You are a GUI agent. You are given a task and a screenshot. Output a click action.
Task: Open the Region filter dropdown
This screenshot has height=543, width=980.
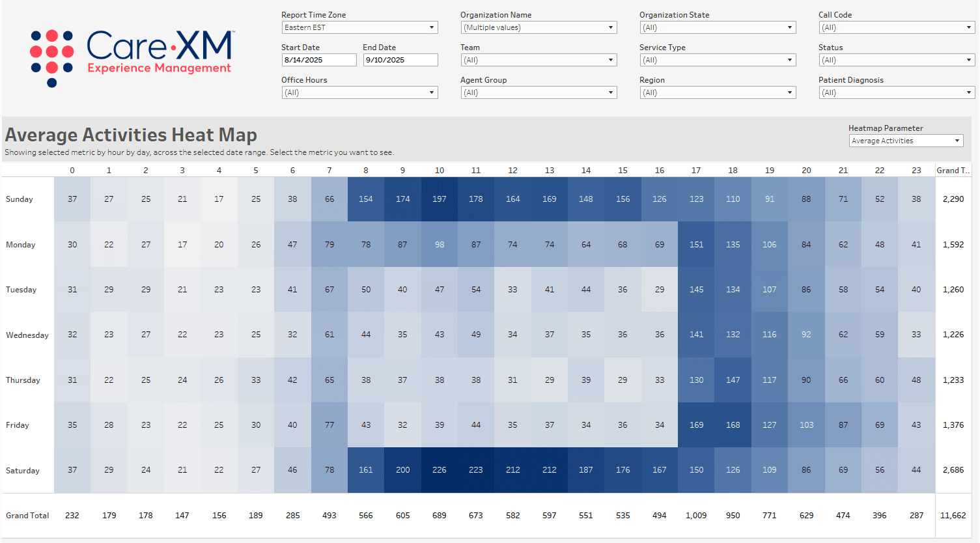click(x=790, y=92)
